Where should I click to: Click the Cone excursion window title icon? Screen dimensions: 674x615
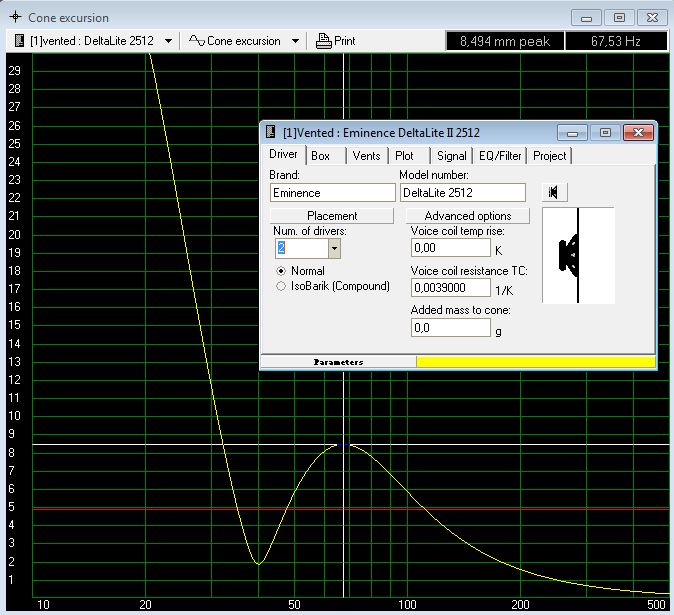pos(14,18)
